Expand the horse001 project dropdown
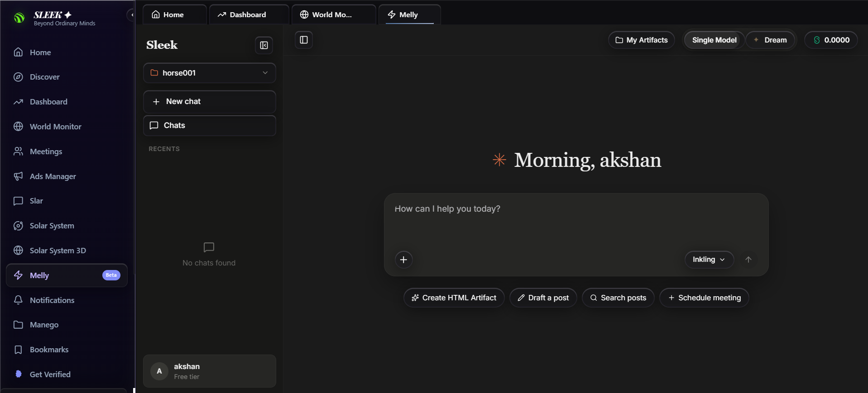Viewport: 868px width, 393px height. (210, 73)
